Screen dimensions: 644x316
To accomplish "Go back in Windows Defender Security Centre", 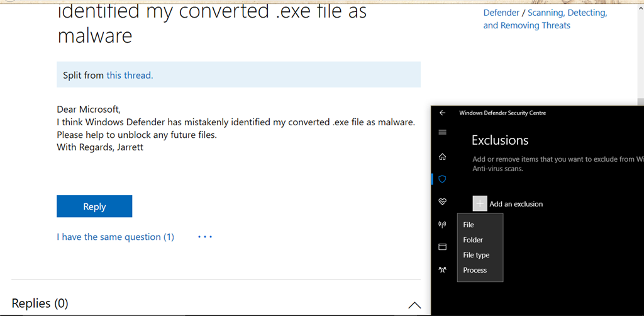I will (x=442, y=113).
